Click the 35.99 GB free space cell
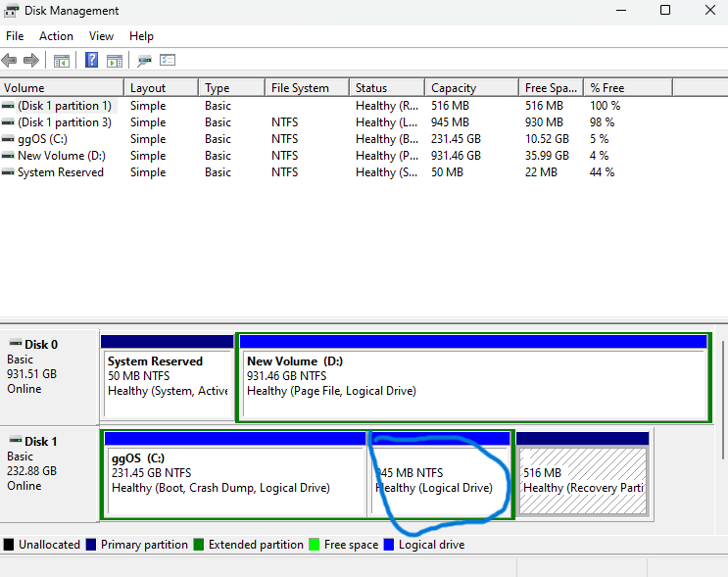The height and width of the screenshot is (577, 728). pos(547,156)
